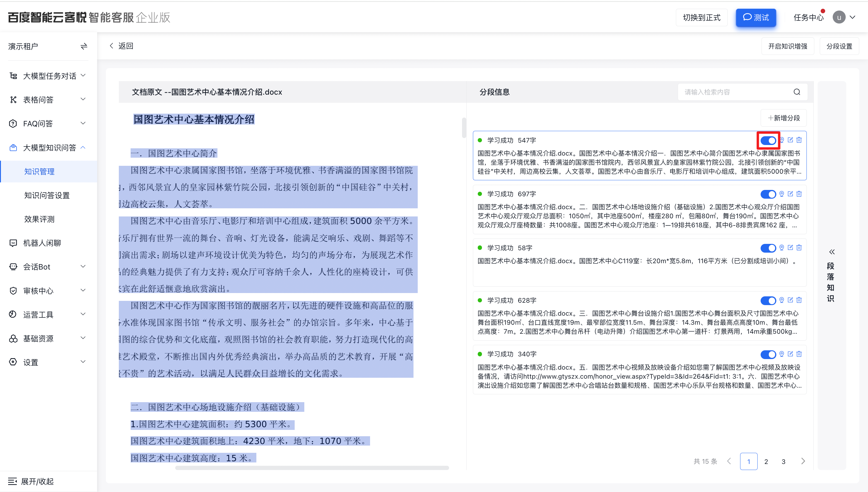The width and height of the screenshot is (868, 492).
Task: Delete the 697字 segment
Action: [x=799, y=194]
